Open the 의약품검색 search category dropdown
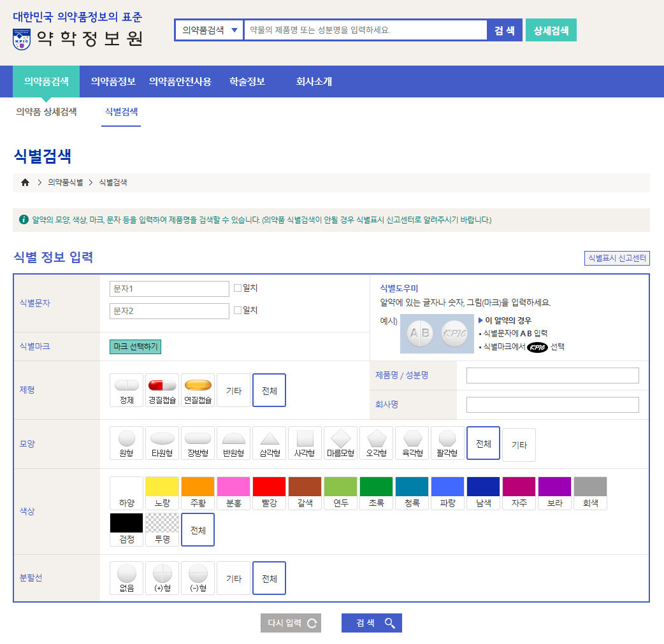 pos(208,29)
